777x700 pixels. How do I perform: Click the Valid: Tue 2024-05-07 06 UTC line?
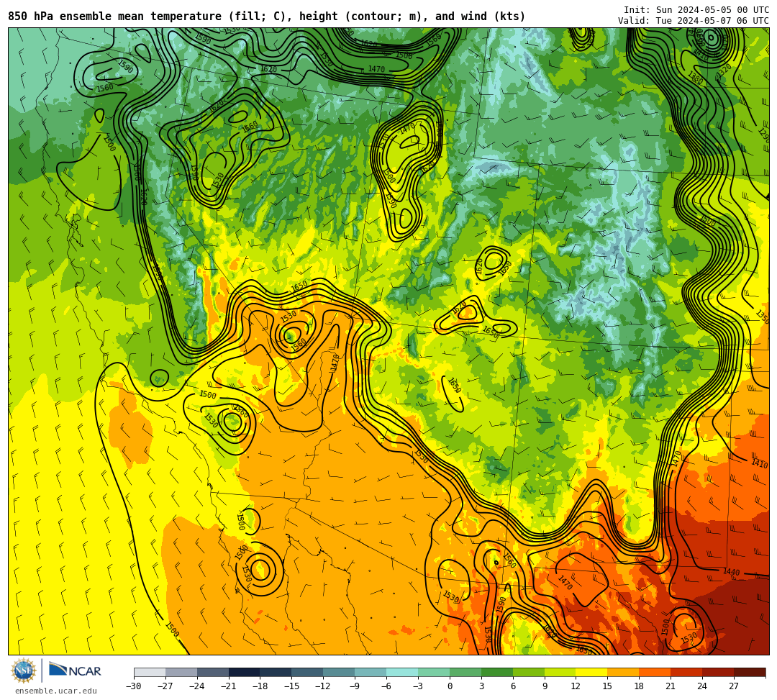click(694, 21)
